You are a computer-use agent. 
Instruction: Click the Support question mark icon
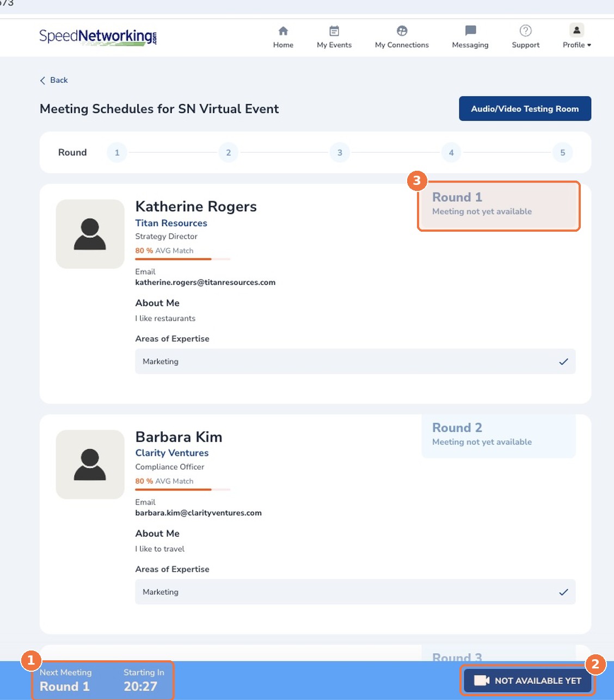tap(526, 31)
